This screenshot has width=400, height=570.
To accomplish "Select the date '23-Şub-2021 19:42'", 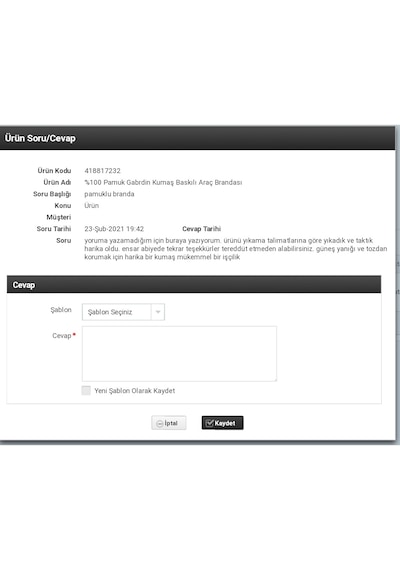I will 114,229.
